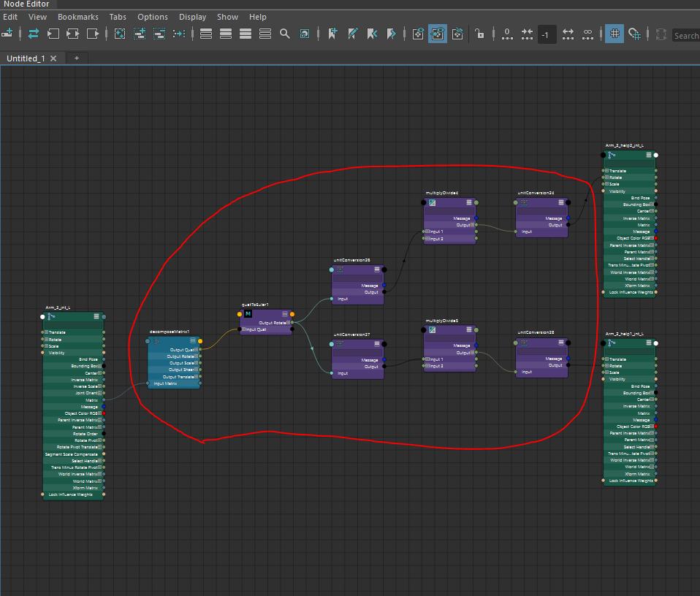The height and width of the screenshot is (596, 700).
Task: Create a new bookmark
Action: click(x=332, y=34)
